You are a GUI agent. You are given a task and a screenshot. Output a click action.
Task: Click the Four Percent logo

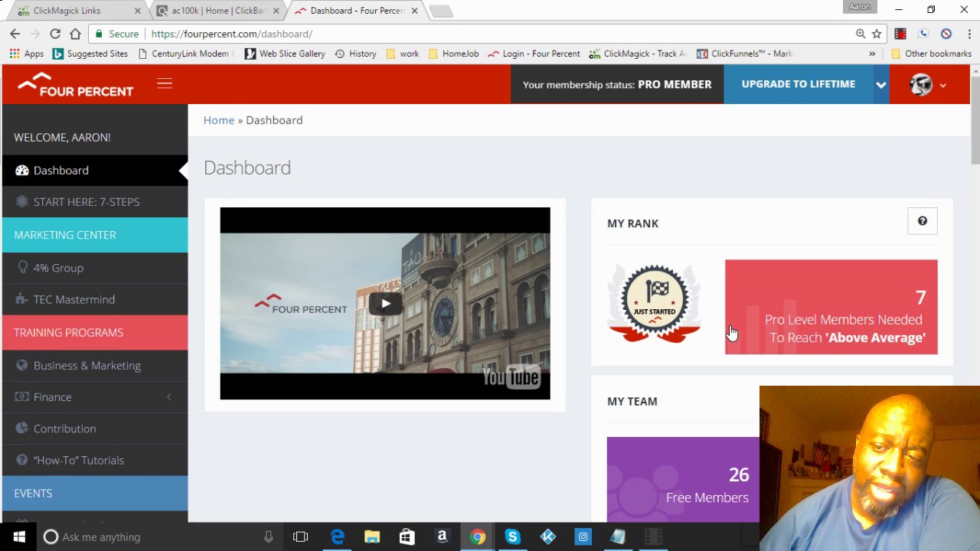pos(75,85)
